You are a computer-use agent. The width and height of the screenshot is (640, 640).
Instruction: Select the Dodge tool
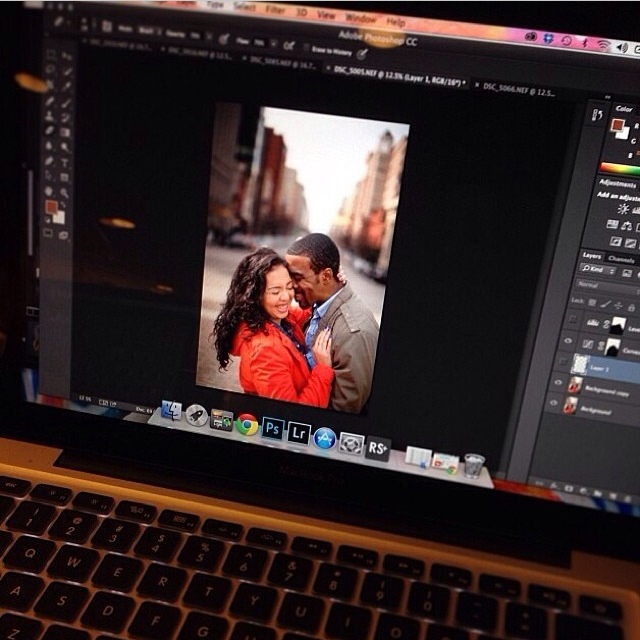pyautogui.click(x=64, y=147)
